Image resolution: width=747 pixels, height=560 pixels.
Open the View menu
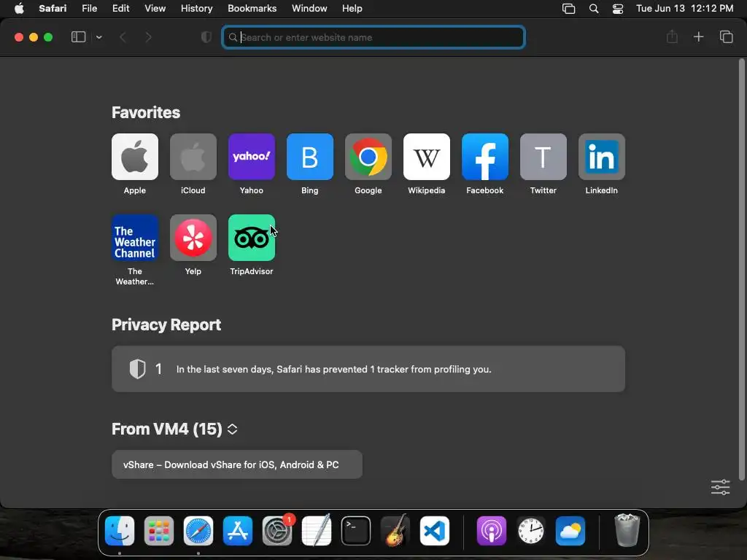click(x=155, y=8)
